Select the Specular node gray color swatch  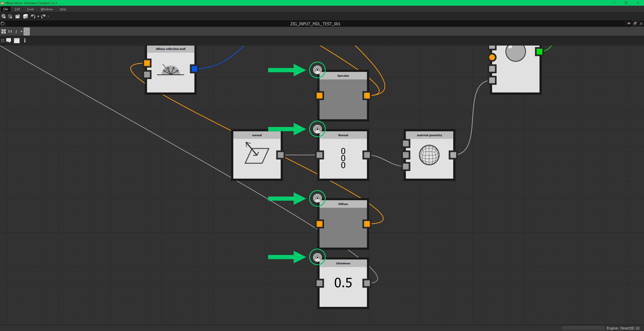[x=343, y=99]
